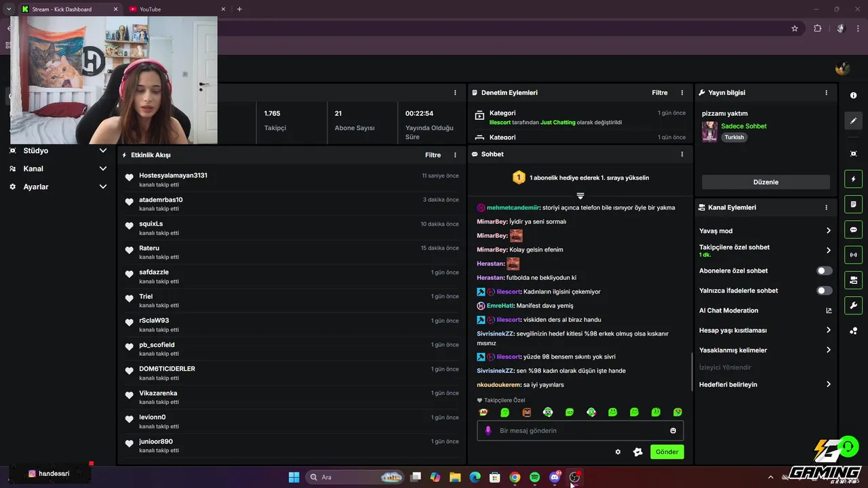This screenshot has height=488, width=868.
Task: Click heart icon beside Rateru
Action: (130, 250)
